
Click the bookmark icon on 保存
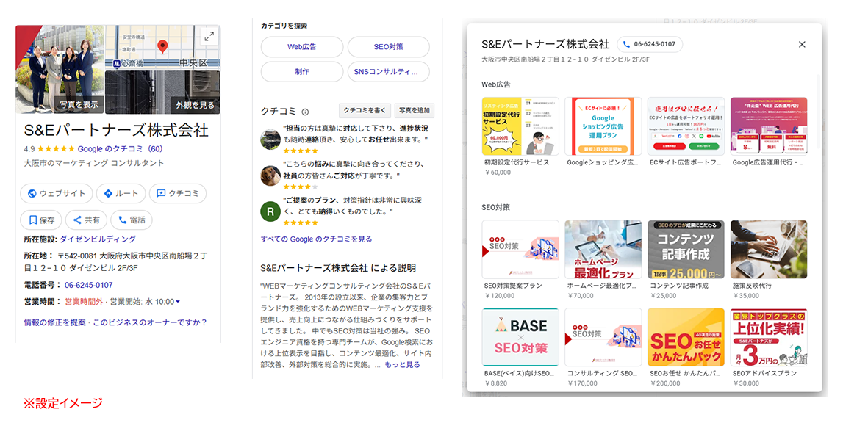(x=32, y=220)
